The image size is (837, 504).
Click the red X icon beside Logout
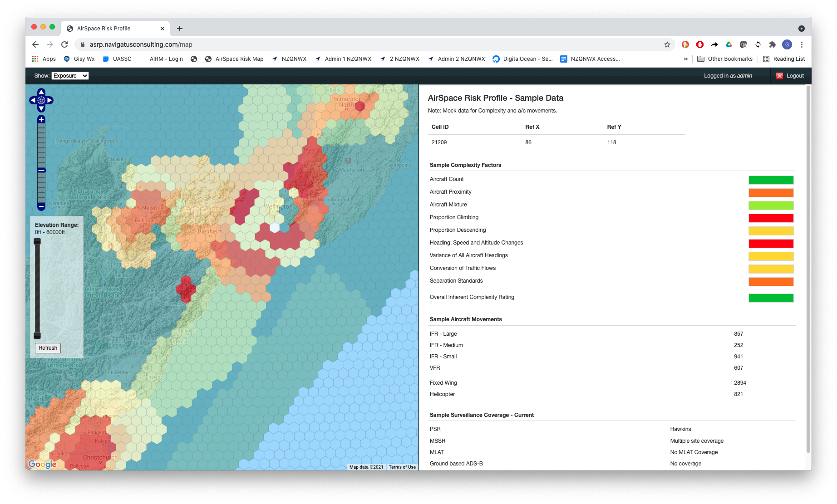(x=779, y=76)
